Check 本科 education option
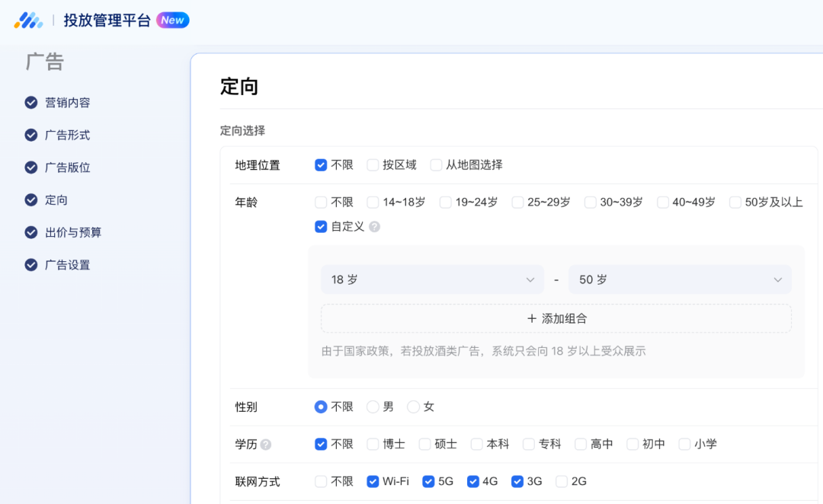 click(x=476, y=444)
